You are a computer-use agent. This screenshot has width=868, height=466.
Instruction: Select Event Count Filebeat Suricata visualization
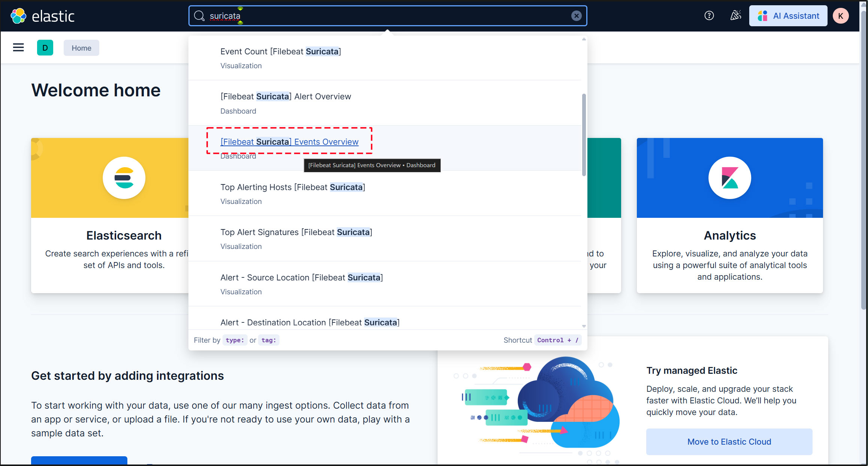tap(281, 52)
